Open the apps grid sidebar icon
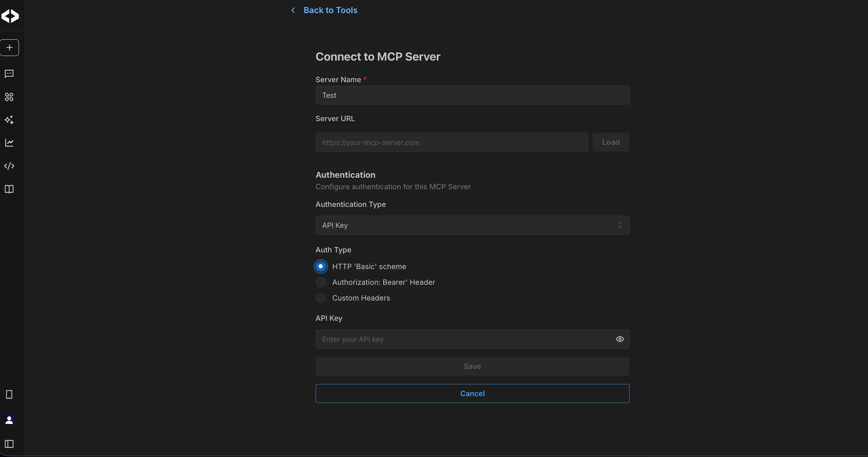The height and width of the screenshot is (457, 868). (9, 97)
